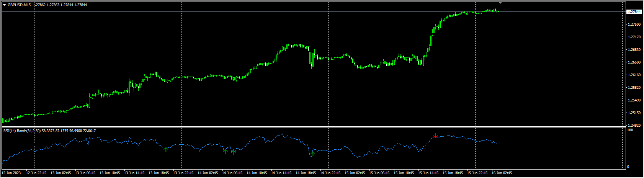Image resolution: width=644 pixels, height=178 pixels.
Task: Click the 15 Jun 22:45 time label
Action: click(477, 173)
